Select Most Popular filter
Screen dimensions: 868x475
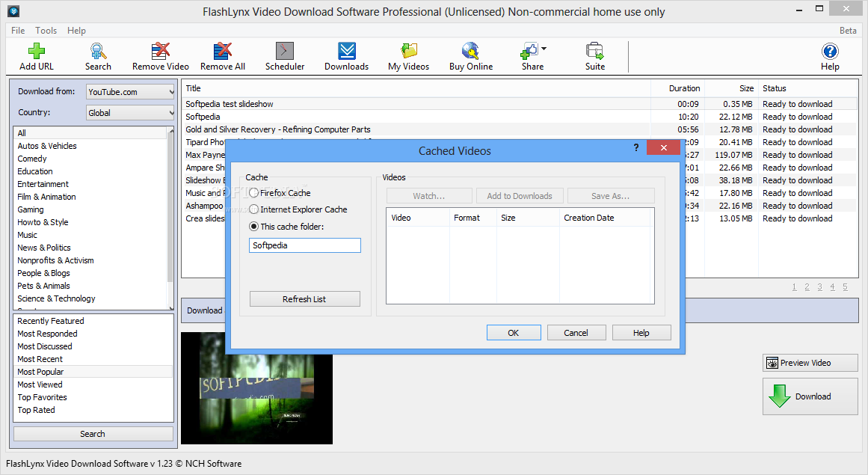click(x=93, y=372)
